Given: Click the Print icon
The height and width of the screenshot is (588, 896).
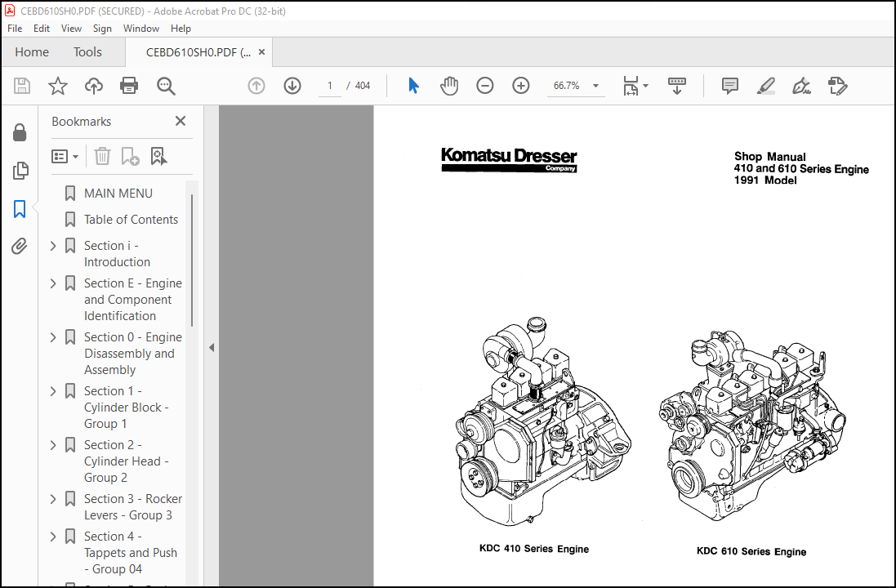Looking at the screenshot, I should point(129,86).
